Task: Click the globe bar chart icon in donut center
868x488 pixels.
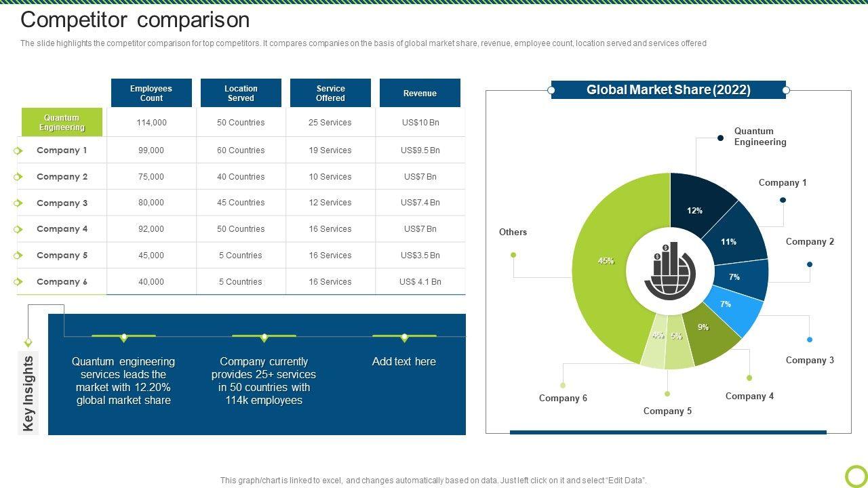Action: 669,270
